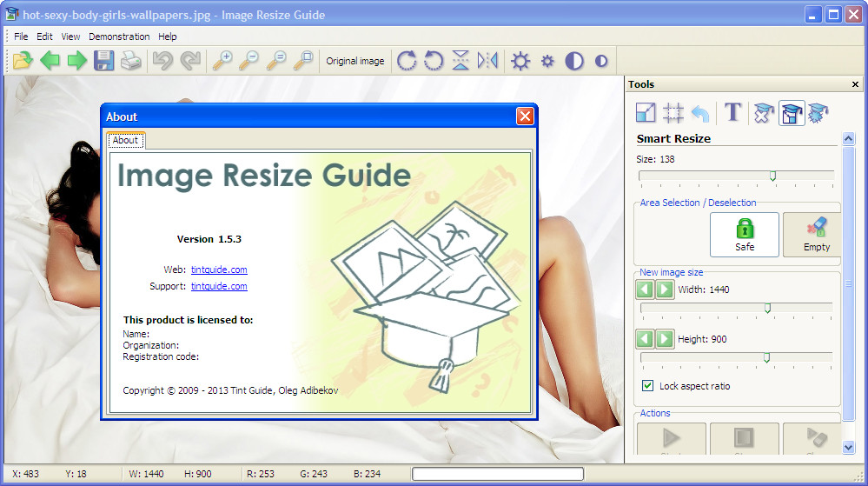Select the Crop tool in Tools panel

(673, 113)
